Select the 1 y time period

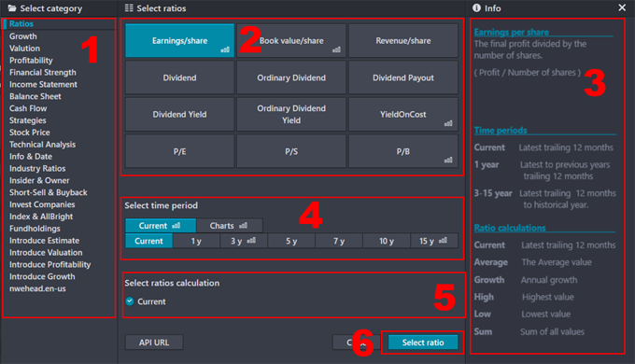click(x=196, y=241)
